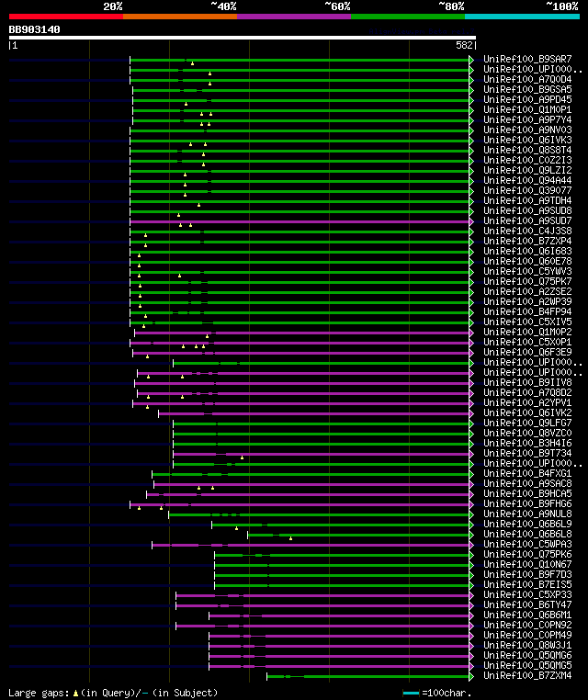Click the UniRef100_A9NV03 hit name
Image resolution: width=588 pixels, height=700 pixels.
(x=527, y=130)
